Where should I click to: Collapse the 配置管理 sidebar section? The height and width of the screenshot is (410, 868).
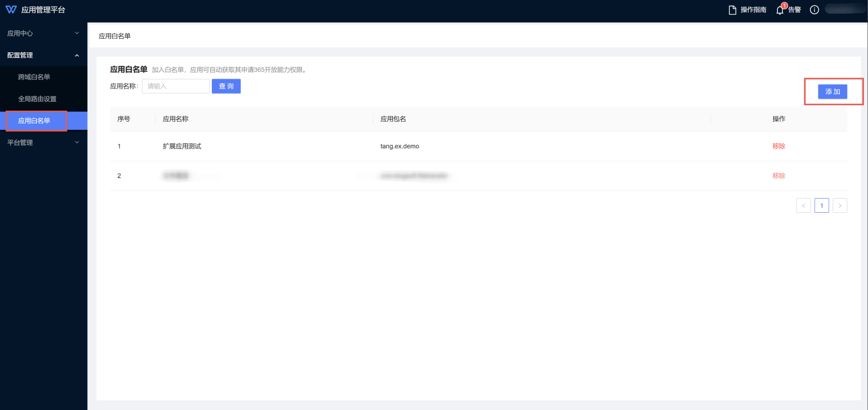pyautogui.click(x=43, y=55)
